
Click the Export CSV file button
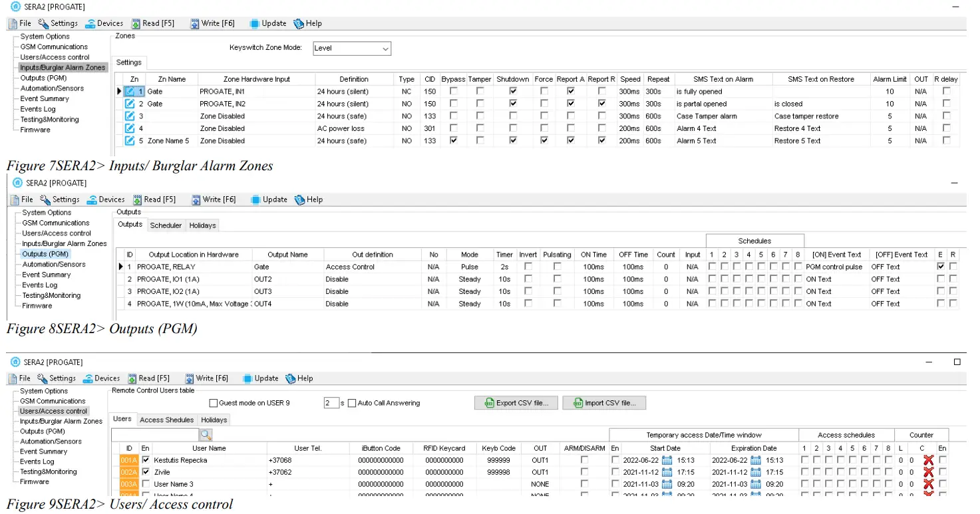coord(516,403)
